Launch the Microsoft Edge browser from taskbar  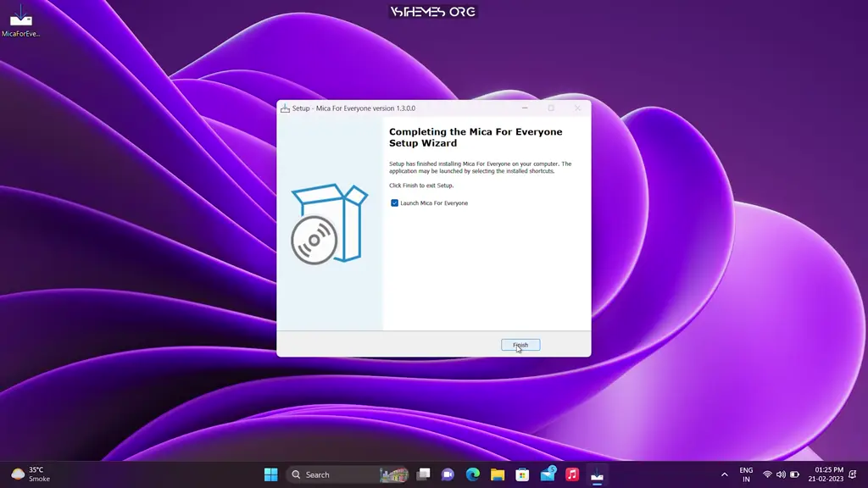click(x=472, y=474)
